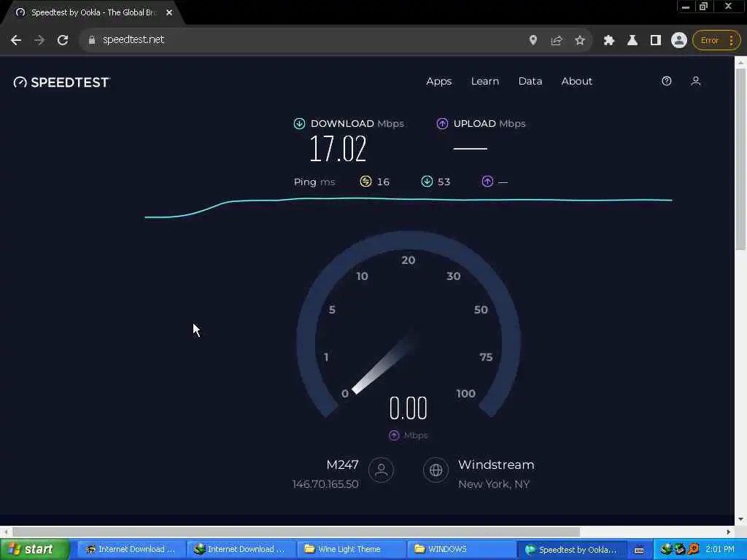
Task: Open WINDOWS folder taskbar item
Action: (x=461, y=550)
